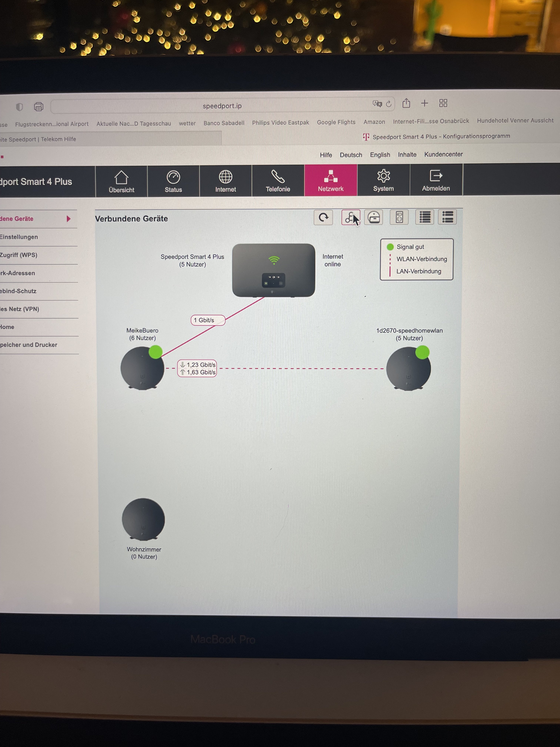Screen dimensions: 560x747
Task: Click the speedport.ip address bar
Action: pos(222,106)
